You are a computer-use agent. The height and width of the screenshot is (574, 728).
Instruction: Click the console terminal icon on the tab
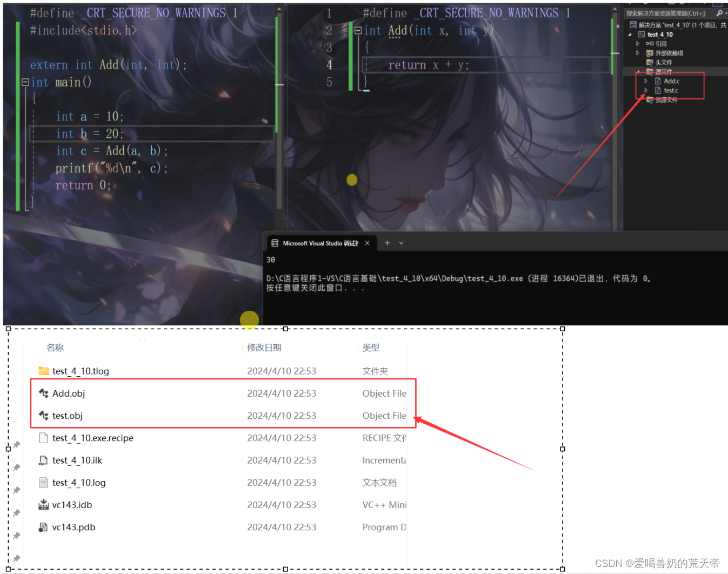(x=275, y=243)
